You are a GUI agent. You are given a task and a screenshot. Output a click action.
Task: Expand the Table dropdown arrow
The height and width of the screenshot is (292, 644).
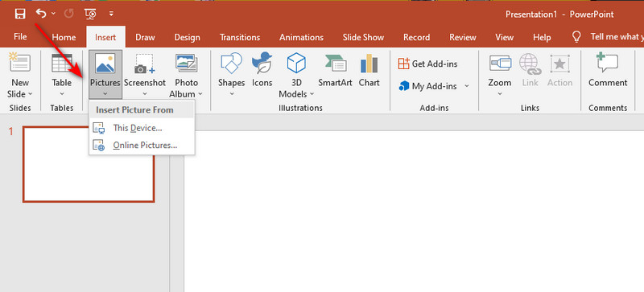point(62,93)
